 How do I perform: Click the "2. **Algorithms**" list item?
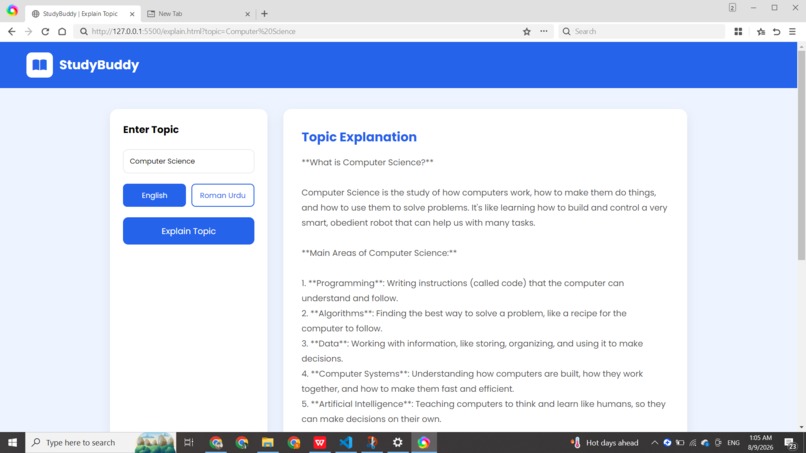[x=464, y=321]
